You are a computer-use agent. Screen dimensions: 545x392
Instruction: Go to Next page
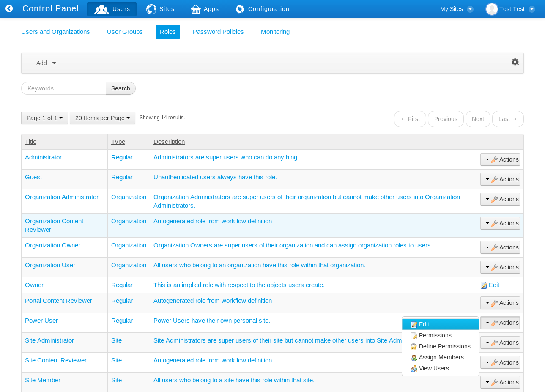(478, 119)
